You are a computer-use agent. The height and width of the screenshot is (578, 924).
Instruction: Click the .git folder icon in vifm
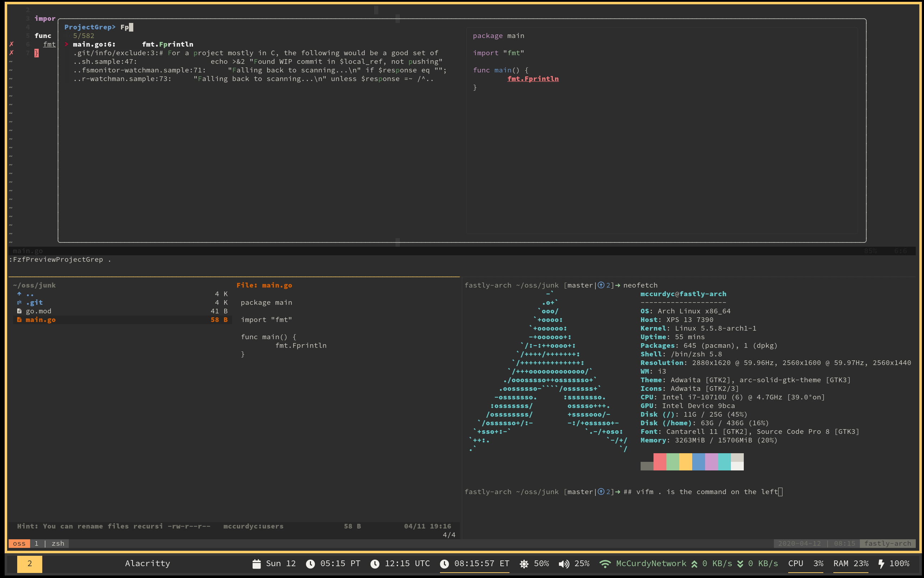pos(19,302)
